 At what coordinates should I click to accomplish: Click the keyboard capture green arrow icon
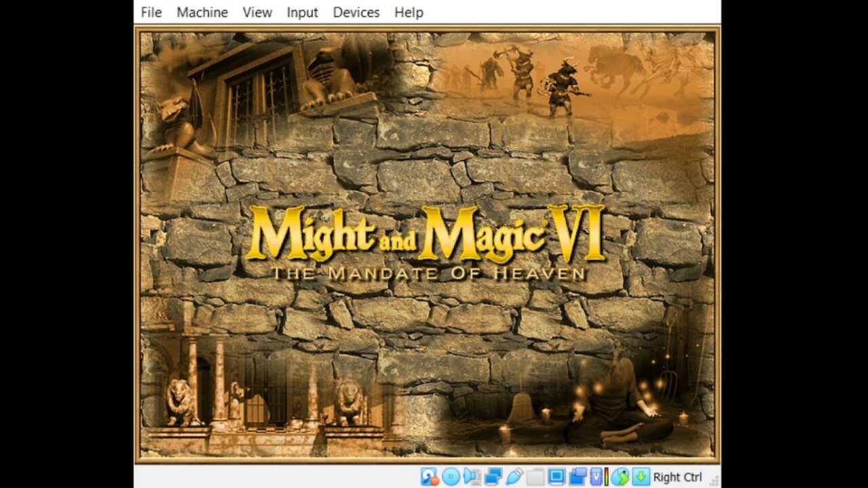coord(641,476)
